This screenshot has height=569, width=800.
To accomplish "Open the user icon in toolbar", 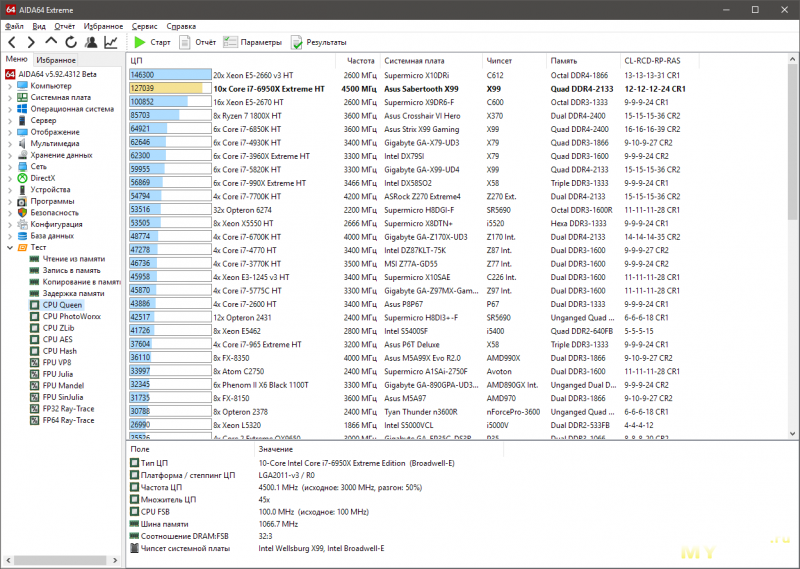I will point(91,42).
